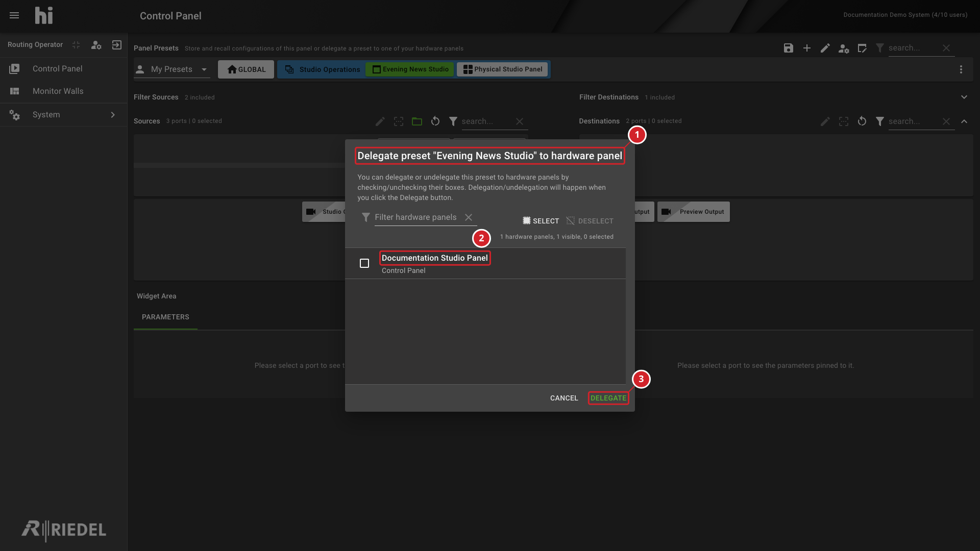Viewport: 980px width, 551px height.
Task: Clear the Filter hardware panels field
Action: 469,217
